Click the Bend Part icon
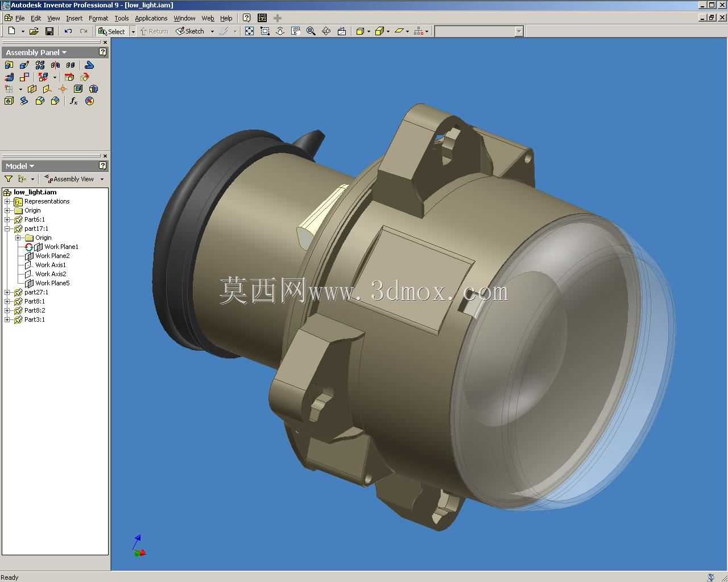 [89, 65]
